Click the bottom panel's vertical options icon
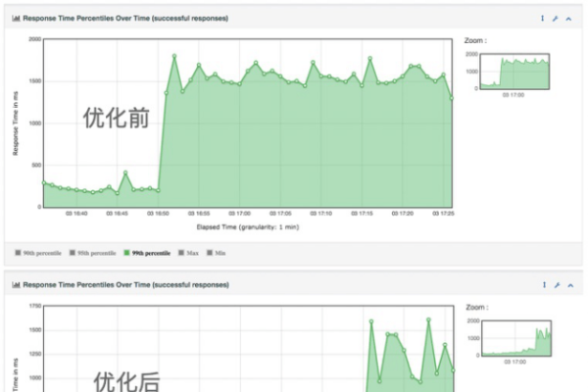 coord(543,285)
